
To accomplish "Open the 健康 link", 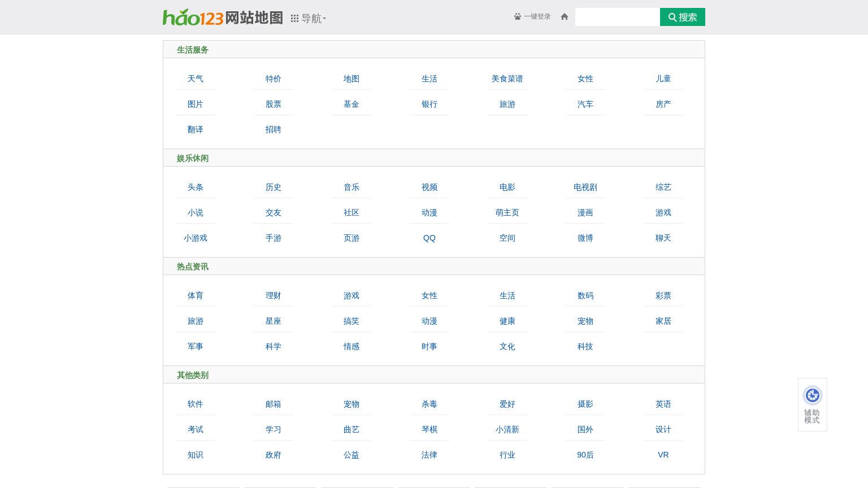I will click(x=507, y=321).
